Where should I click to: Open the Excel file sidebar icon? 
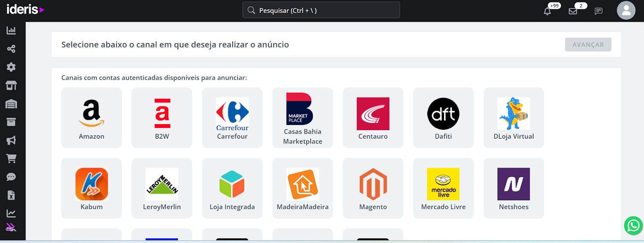tap(11, 195)
